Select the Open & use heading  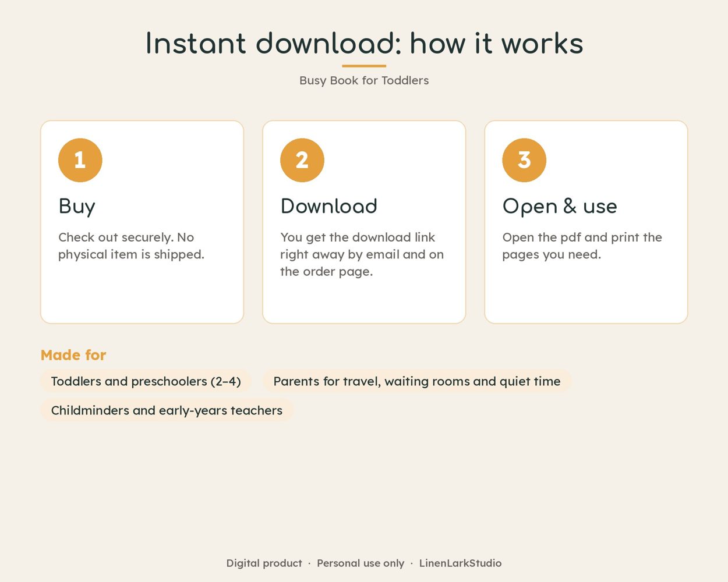point(560,207)
